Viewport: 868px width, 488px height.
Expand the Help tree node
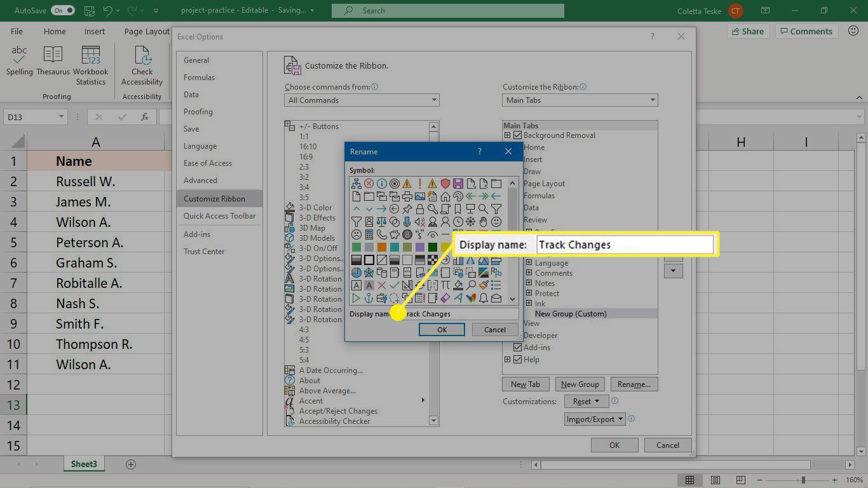[x=507, y=360]
